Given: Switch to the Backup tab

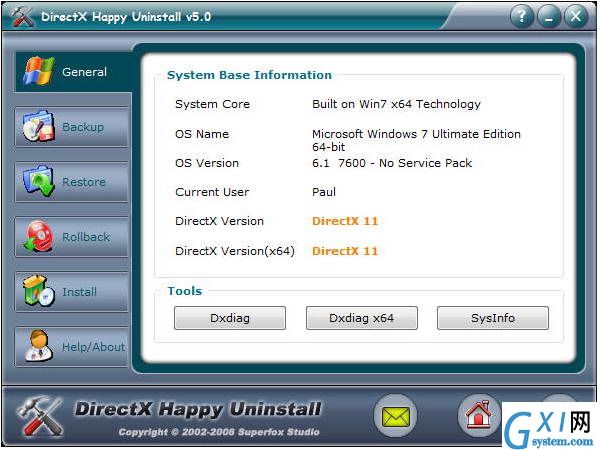Looking at the screenshot, I should [x=72, y=127].
